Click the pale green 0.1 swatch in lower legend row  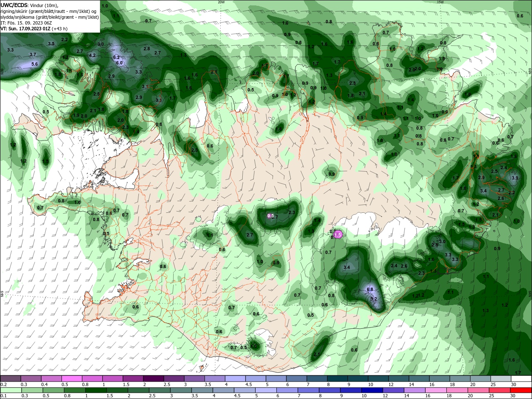(x=10, y=390)
